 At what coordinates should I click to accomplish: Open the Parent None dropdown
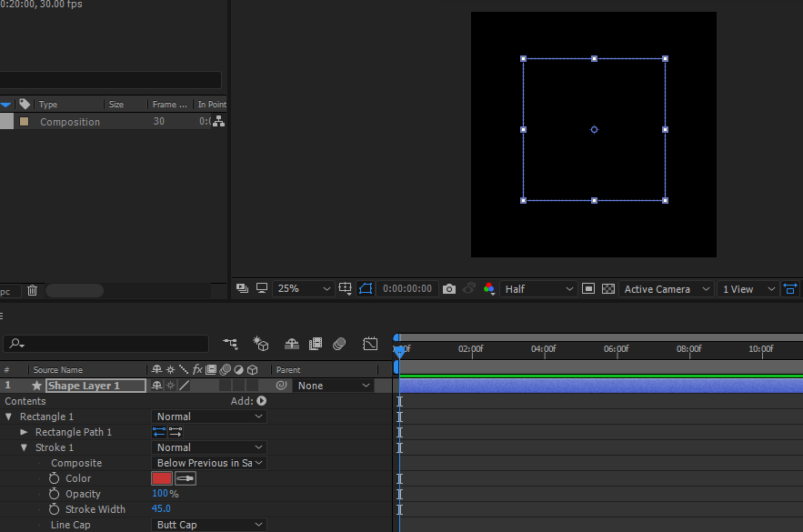334,386
